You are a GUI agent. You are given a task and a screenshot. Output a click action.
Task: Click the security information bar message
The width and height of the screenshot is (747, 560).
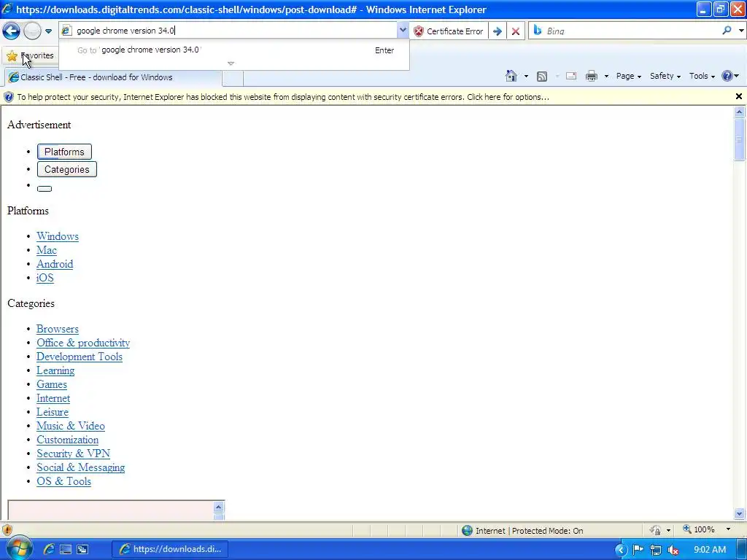click(283, 97)
